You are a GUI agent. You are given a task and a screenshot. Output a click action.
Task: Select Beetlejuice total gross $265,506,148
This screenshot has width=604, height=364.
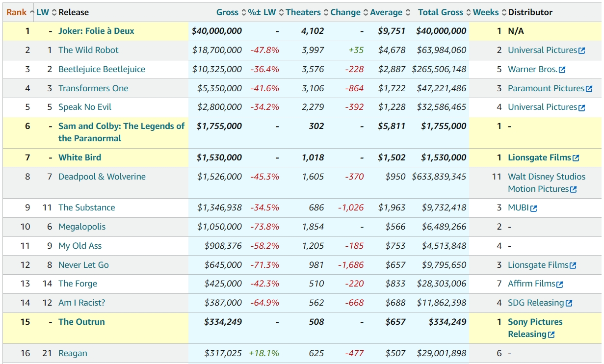(439, 69)
